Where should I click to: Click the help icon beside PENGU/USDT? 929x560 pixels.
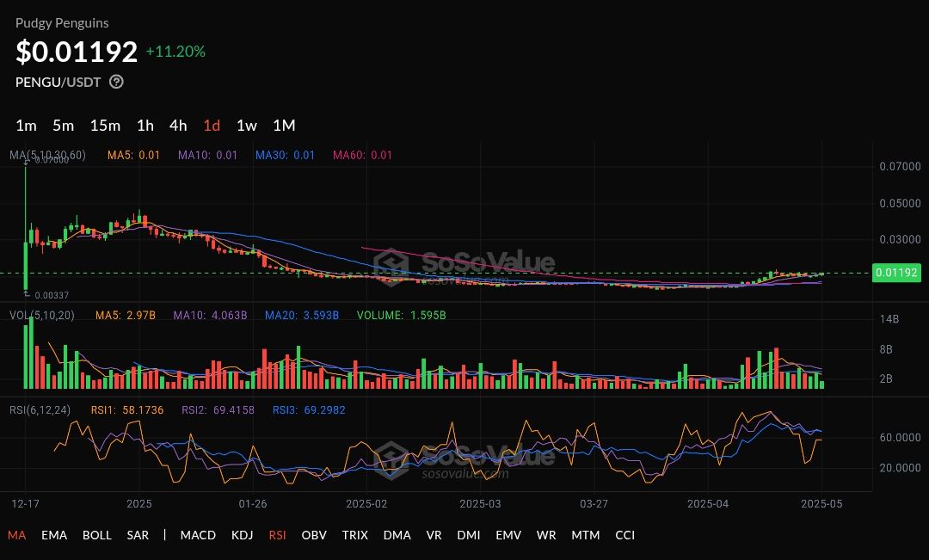117,82
